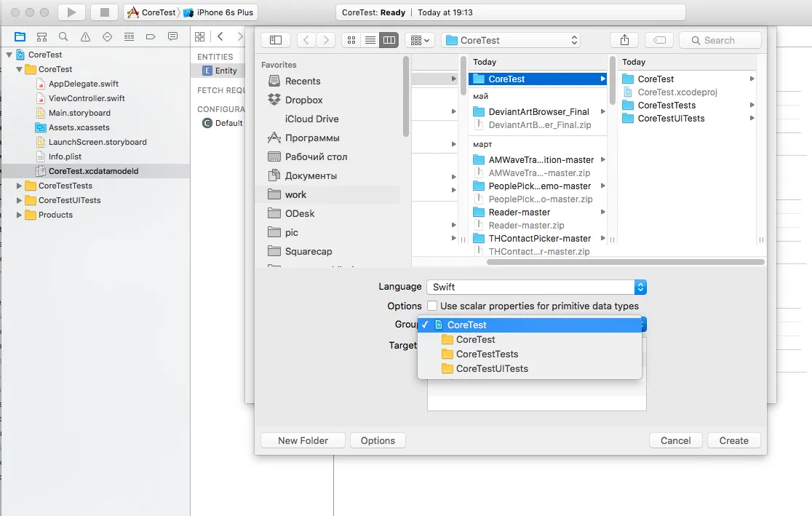Viewport: 812px width, 516px height.
Task: Switch file dialog to icon view
Action: point(351,40)
